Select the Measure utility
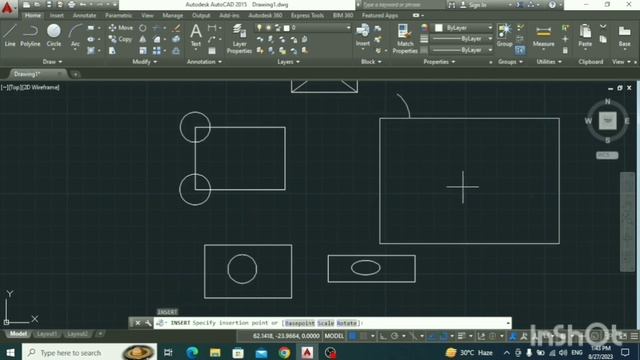Image resolution: width=640 pixels, height=360 pixels. [543, 36]
